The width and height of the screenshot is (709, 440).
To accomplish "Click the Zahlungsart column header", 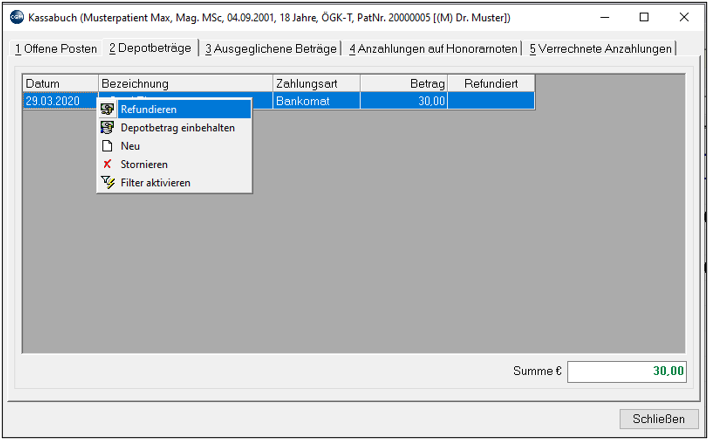I will [317, 84].
